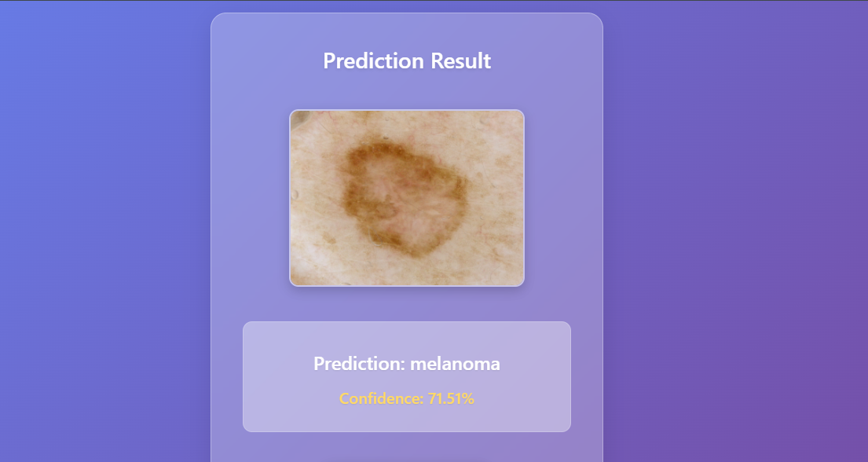Click the Confidence: label word

coord(381,399)
